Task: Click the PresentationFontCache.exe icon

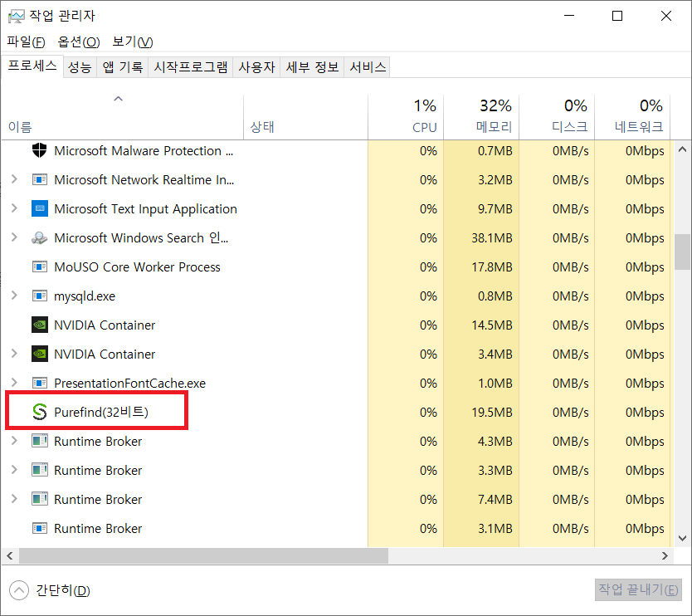Action: coord(40,383)
